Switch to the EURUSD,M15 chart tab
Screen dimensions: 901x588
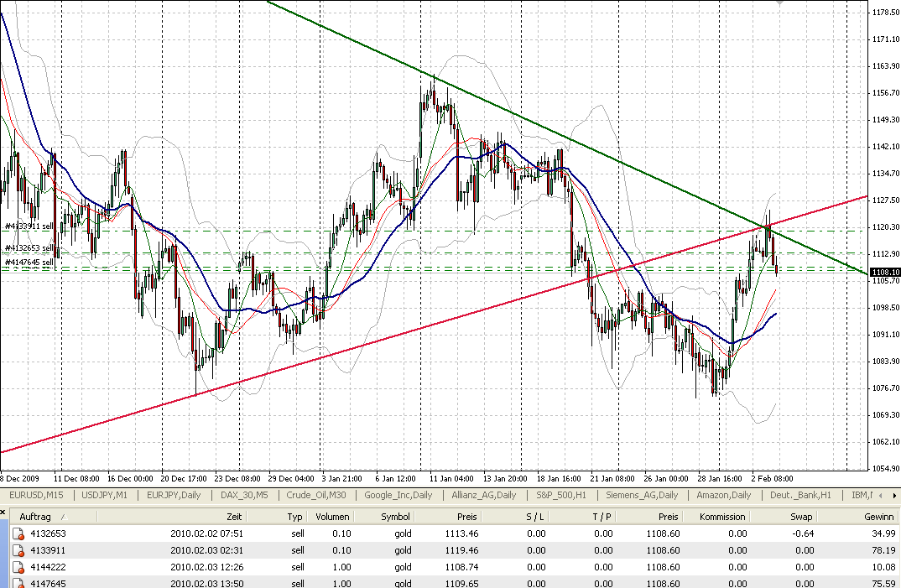pyautogui.click(x=36, y=495)
